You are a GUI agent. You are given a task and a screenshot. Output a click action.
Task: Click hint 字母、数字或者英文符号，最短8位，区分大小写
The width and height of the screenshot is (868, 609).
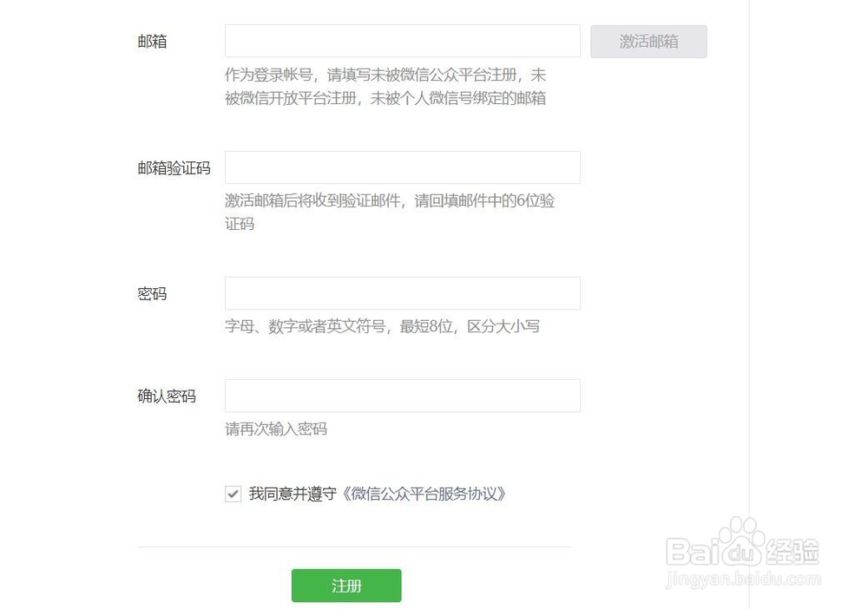click(382, 326)
